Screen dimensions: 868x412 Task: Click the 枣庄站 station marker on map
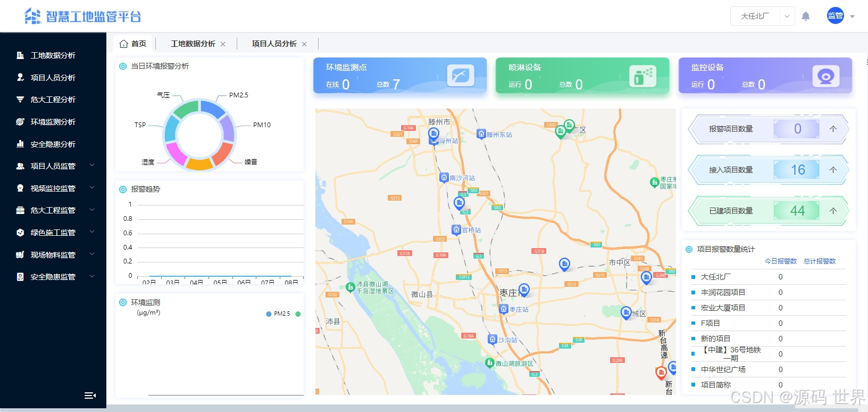(504, 309)
